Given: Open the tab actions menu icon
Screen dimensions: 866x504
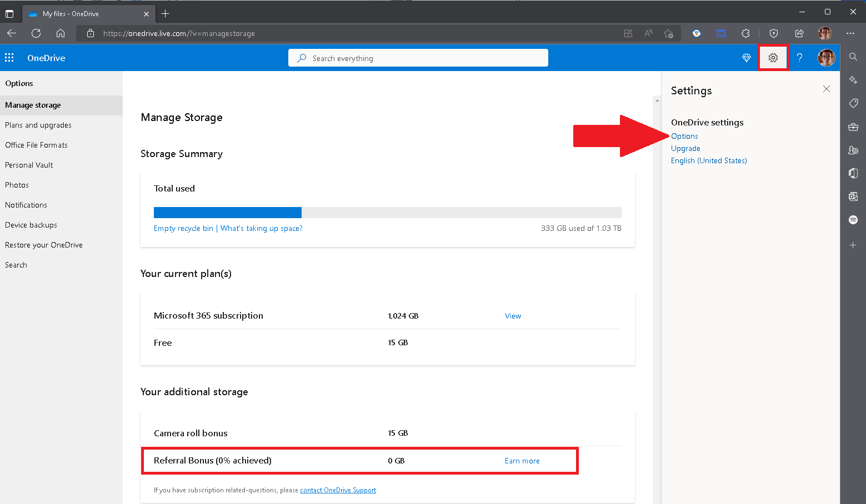Looking at the screenshot, I should (9, 14).
